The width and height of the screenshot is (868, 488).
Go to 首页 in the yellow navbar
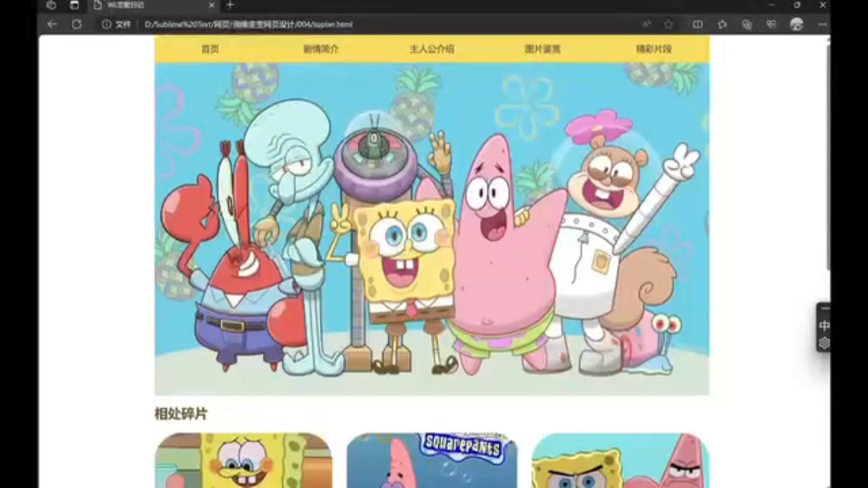click(x=210, y=49)
